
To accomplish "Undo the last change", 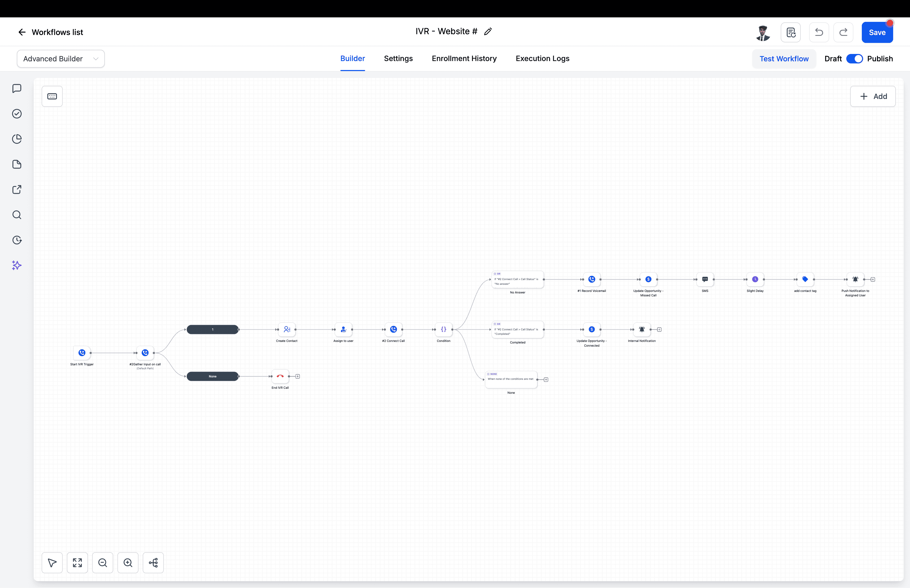I will [819, 32].
